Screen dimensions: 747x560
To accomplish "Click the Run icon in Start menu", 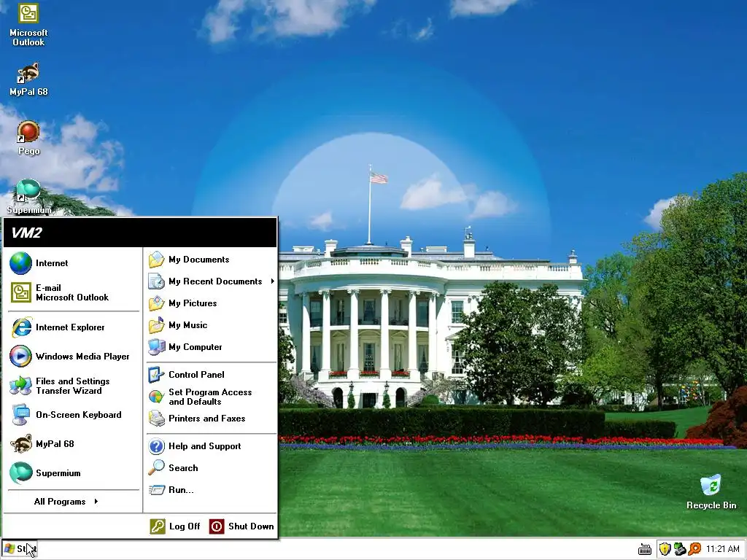I will (x=156, y=490).
